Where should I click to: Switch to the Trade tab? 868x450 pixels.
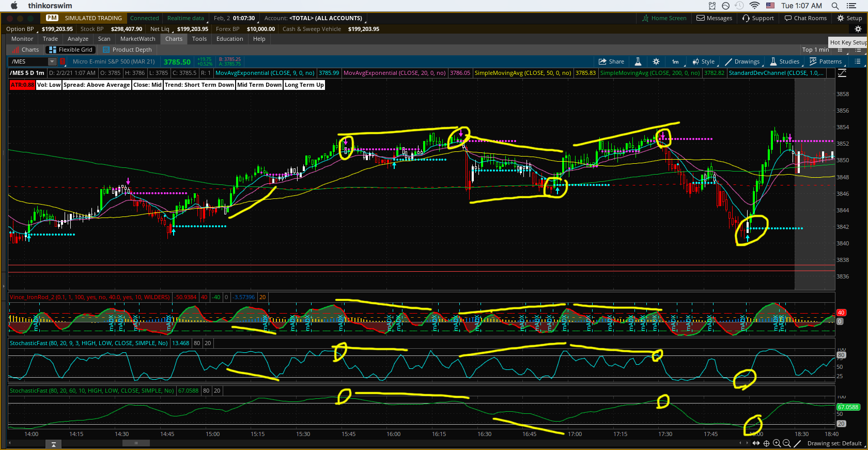pos(50,39)
